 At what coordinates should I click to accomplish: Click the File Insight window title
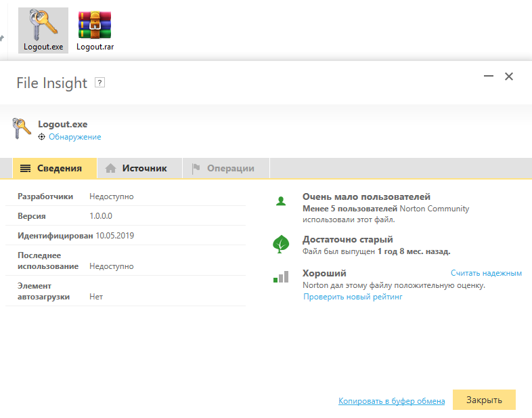click(52, 83)
